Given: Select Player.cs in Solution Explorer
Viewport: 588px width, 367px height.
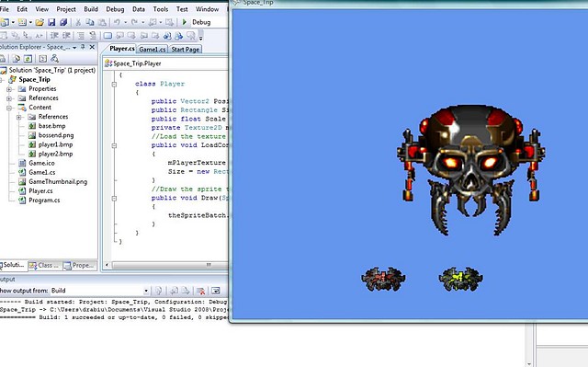Looking at the screenshot, I should pos(40,191).
